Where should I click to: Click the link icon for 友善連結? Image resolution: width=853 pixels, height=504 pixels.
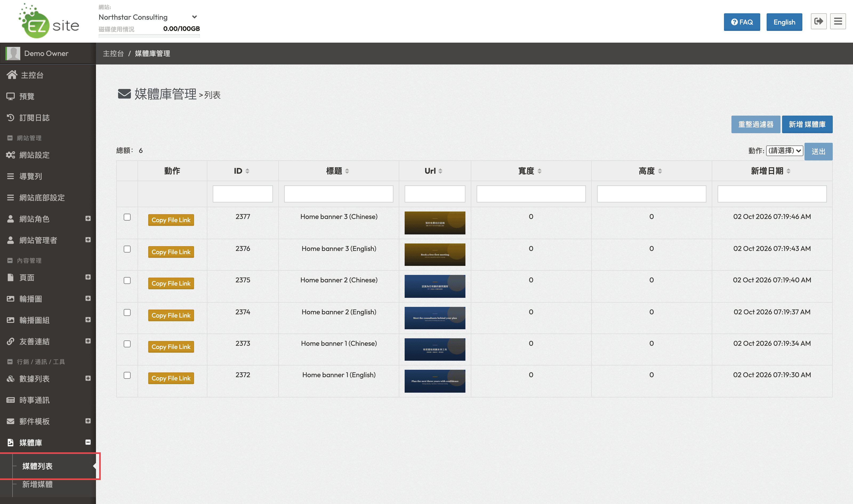click(11, 341)
